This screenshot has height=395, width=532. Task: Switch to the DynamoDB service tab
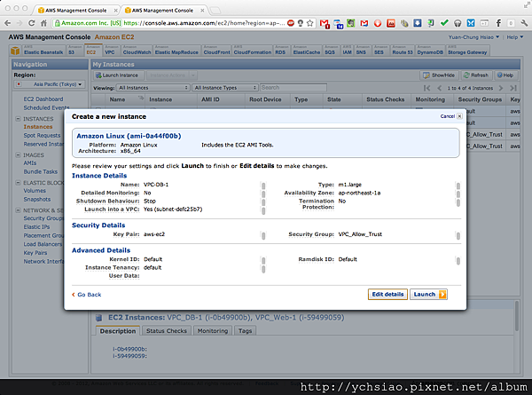point(430,51)
